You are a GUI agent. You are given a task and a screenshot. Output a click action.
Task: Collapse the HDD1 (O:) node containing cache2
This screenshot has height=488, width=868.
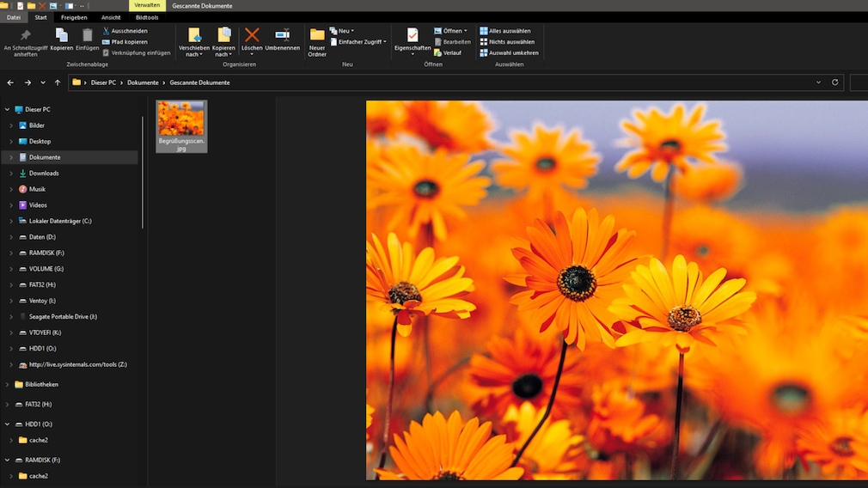[x=7, y=424]
